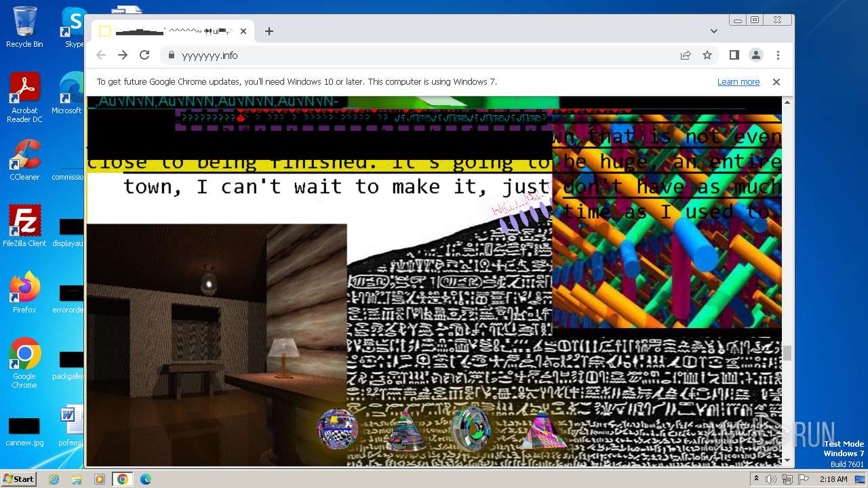Open Microsoft Edge from the taskbar

click(145, 479)
